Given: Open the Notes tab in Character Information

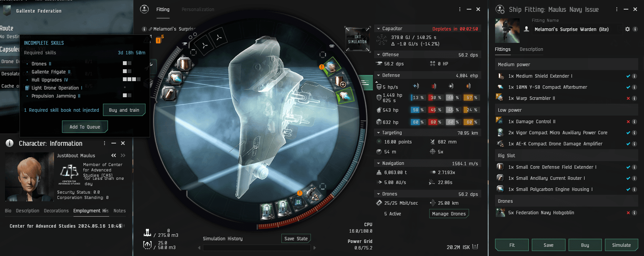Looking at the screenshot, I should [x=119, y=211].
